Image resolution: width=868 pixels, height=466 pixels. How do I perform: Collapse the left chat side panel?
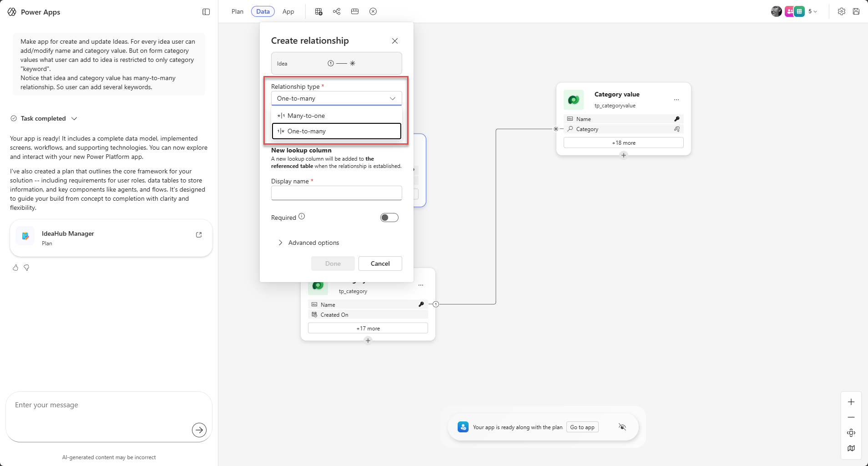tap(206, 12)
